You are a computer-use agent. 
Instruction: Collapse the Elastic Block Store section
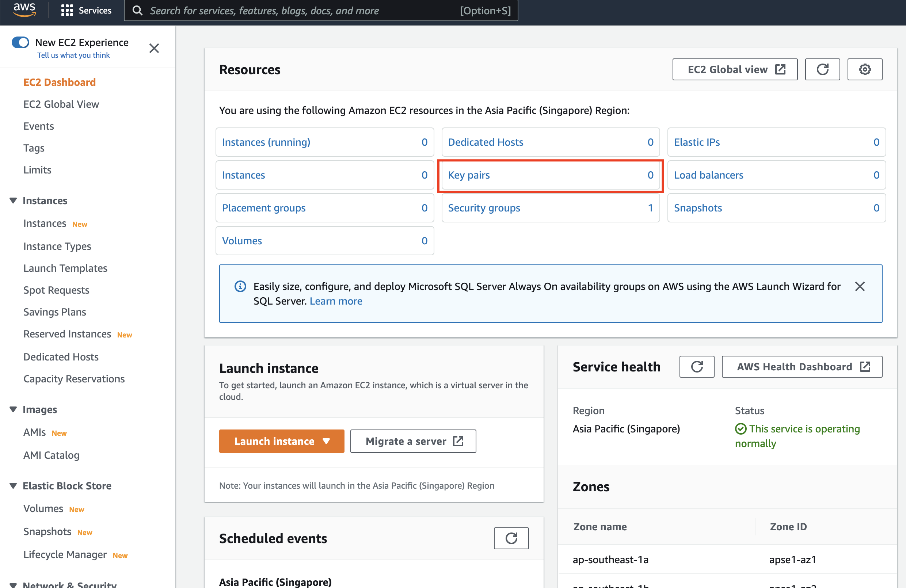pos(13,486)
